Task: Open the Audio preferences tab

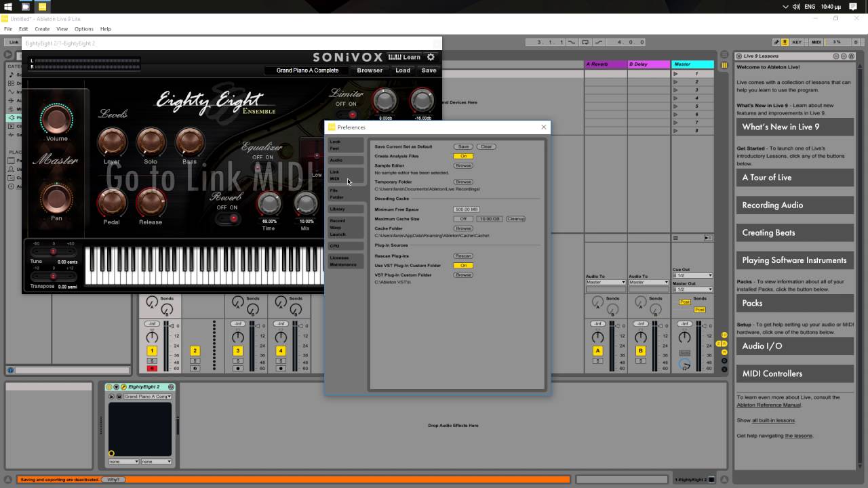Action: point(346,160)
